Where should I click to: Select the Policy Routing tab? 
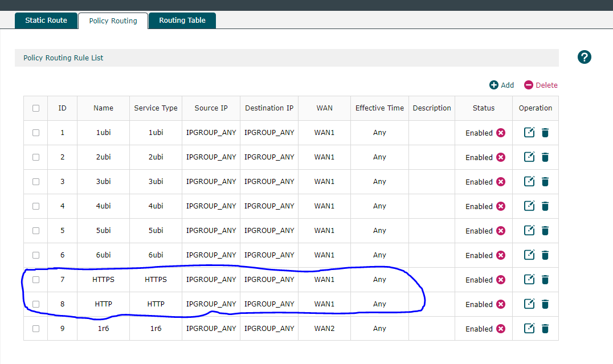[x=113, y=21]
